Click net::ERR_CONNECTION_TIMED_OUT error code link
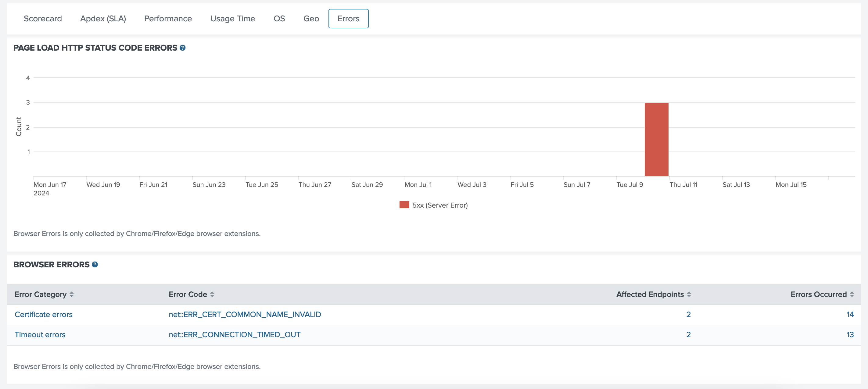 [x=234, y=334]
